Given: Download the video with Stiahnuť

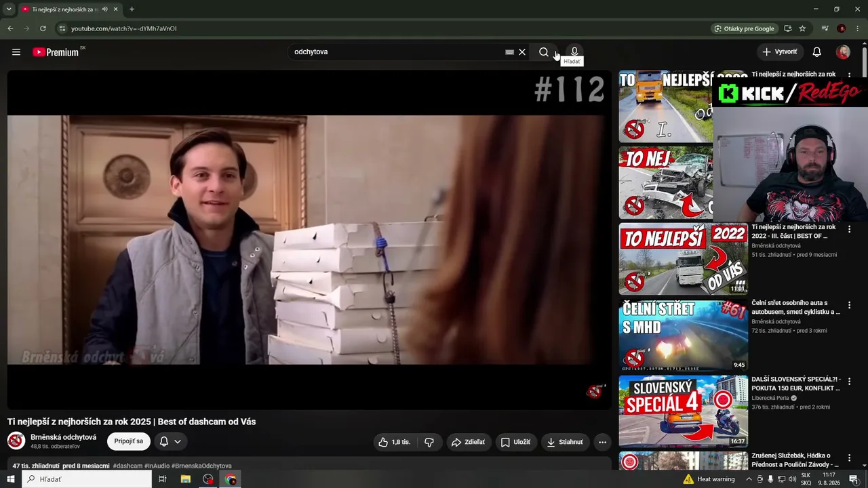Looking at the screenshot, I should pyautogui.click(x=565, y=442).
